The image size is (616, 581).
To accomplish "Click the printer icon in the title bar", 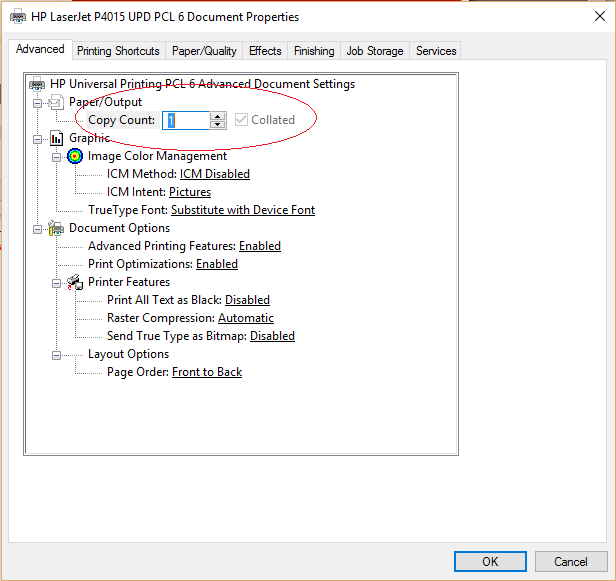I will point(17,17).
